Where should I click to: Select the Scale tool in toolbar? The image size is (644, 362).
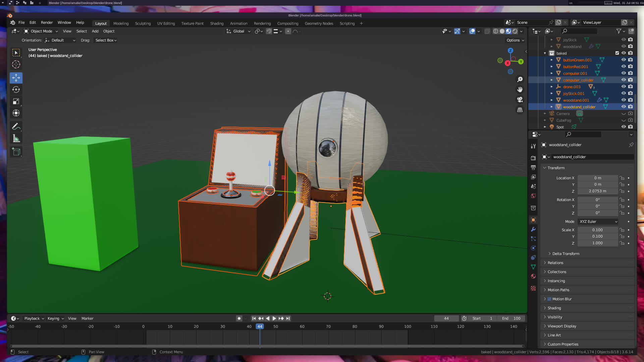tap(16, 101)
